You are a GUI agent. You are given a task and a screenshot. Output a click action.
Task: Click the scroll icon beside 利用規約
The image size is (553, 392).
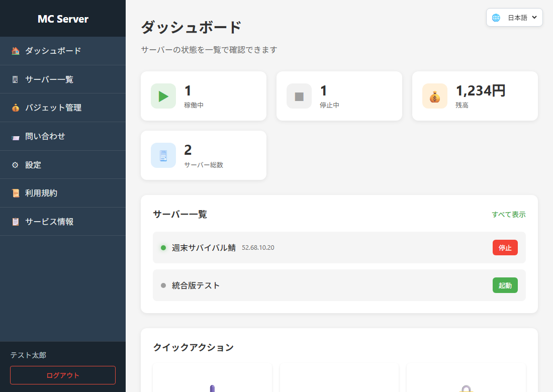tap(16, 193)
